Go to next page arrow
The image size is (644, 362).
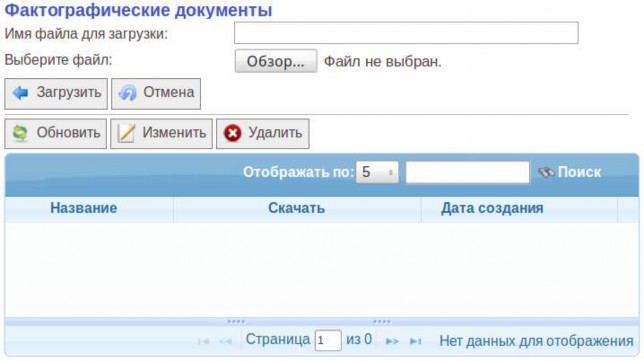[392, 341]
